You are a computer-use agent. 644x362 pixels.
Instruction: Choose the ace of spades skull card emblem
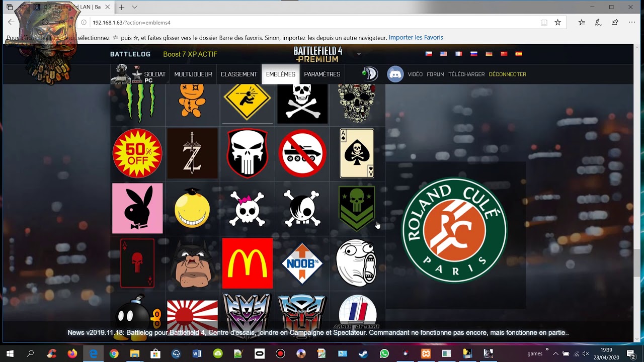click(357, 153)
